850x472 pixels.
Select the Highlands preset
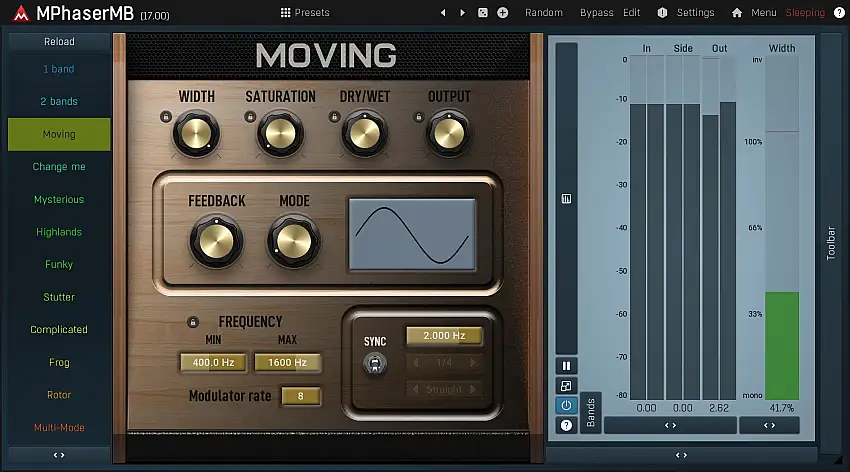click(59, 232)
